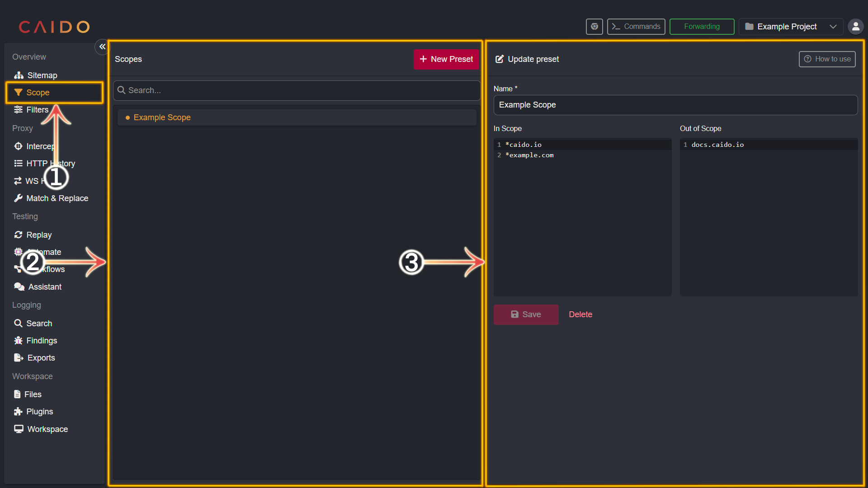Click the Match & Replace wrench icon
The image size is (868, 488).
18,198
